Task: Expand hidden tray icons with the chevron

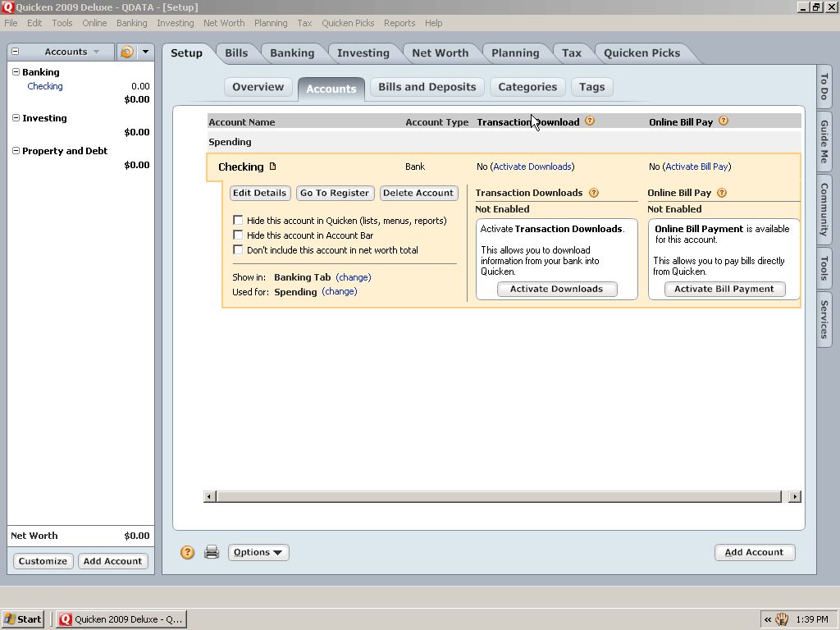Action: [768, 619]
